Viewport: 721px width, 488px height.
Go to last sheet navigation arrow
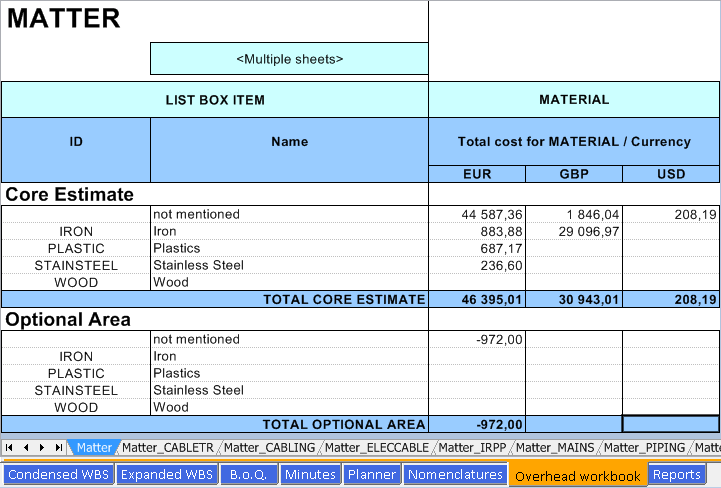pos(59,447)
